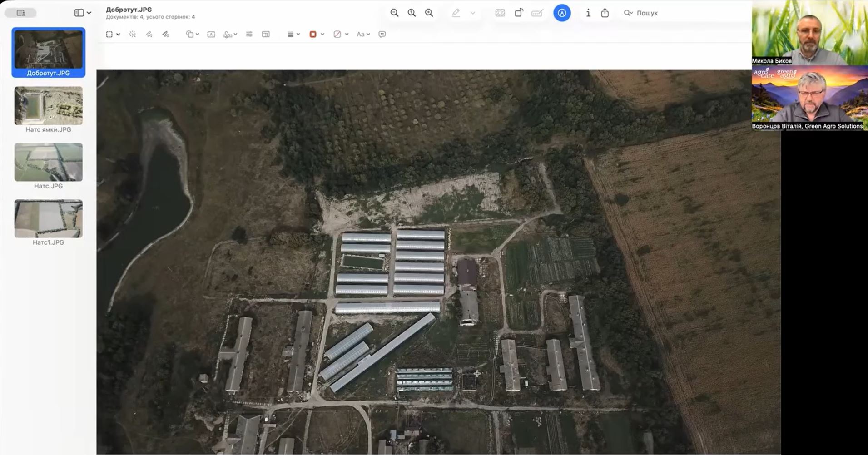This screenshot has height=455, width=868.
Task: Select the Instant Alpha wand tool
Action: [x=132, y=34]
